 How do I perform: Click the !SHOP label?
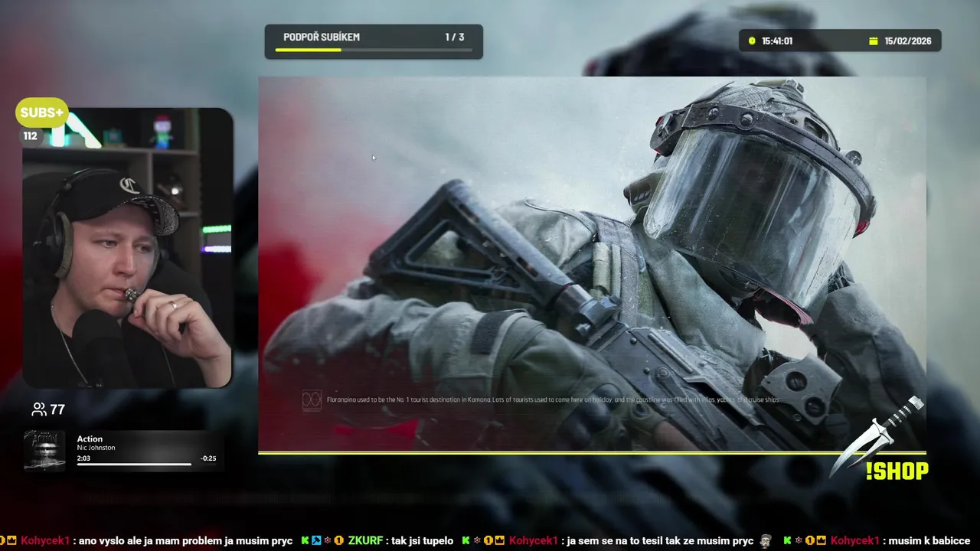tap(897, 471)
